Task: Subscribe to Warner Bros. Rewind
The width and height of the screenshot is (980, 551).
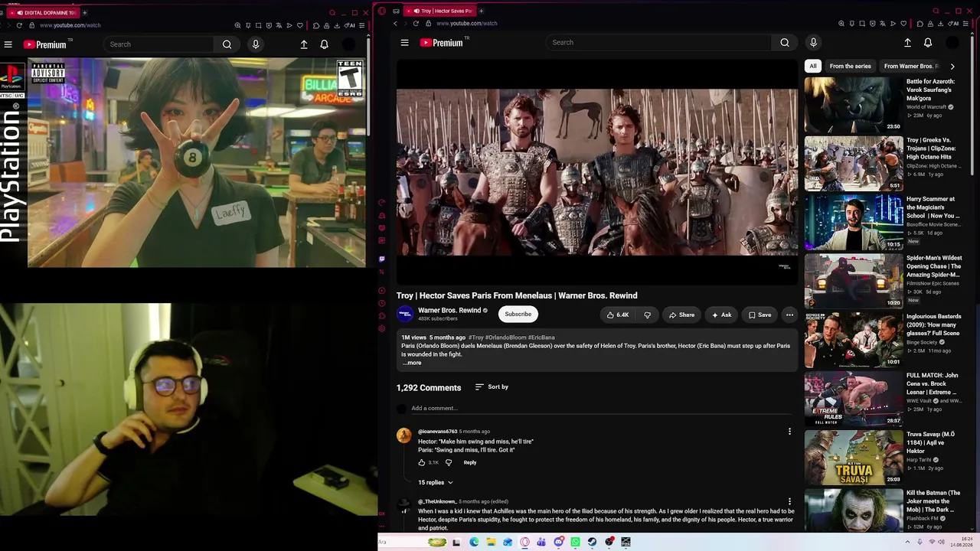Action: pyautogui.click(x=518, y=314)
